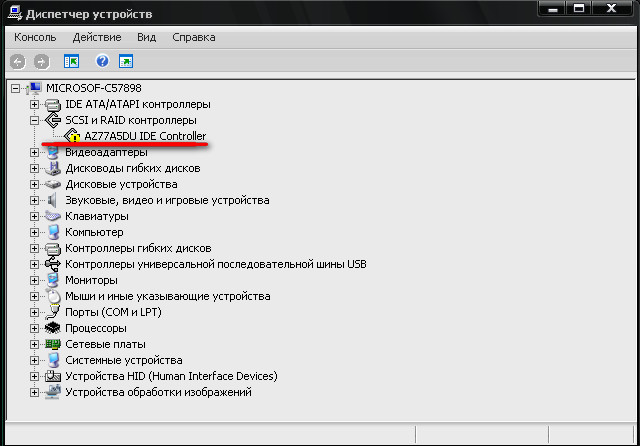Minimize the Диспетчер устройств window

[x=553, y=9]
